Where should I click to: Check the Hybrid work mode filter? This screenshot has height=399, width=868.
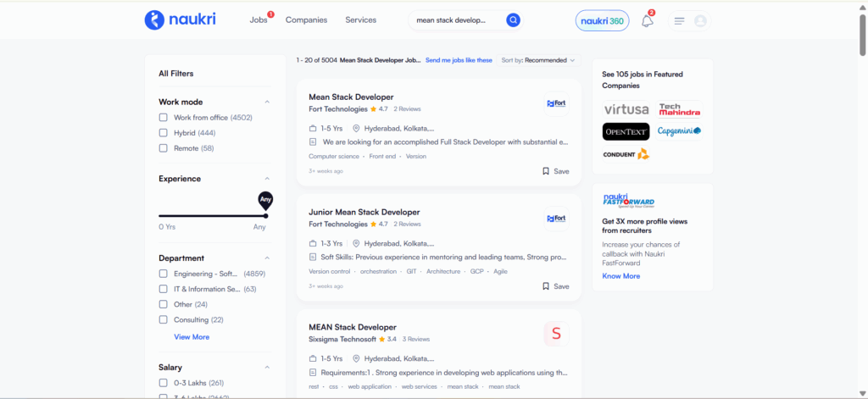click(164, 133)
